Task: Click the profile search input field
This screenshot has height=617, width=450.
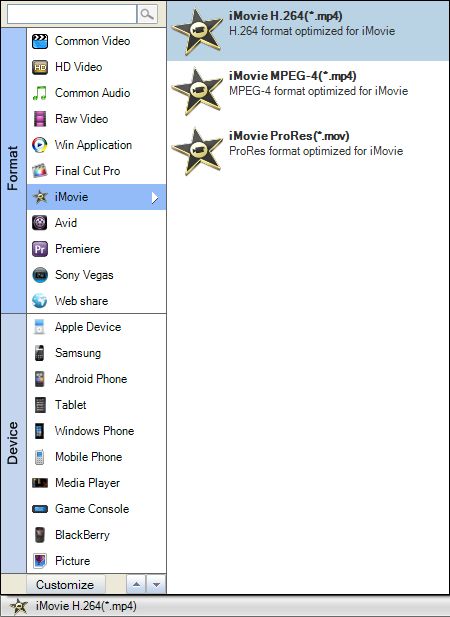Action: click(72, 14)
